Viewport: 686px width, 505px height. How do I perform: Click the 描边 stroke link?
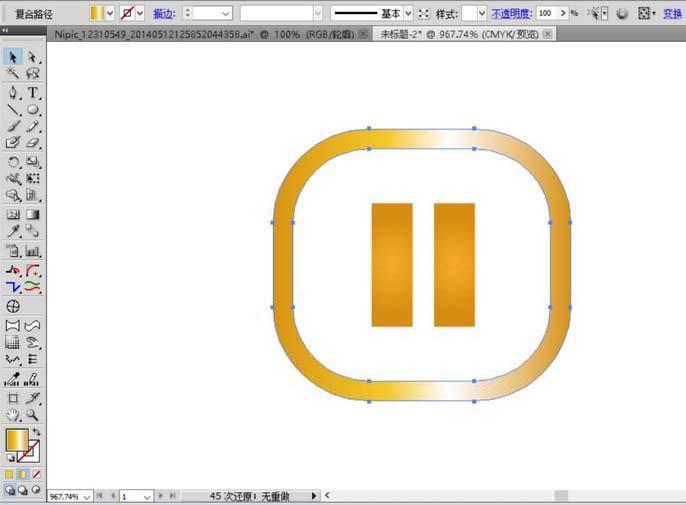pyautogui.click(x=163, y=14)
